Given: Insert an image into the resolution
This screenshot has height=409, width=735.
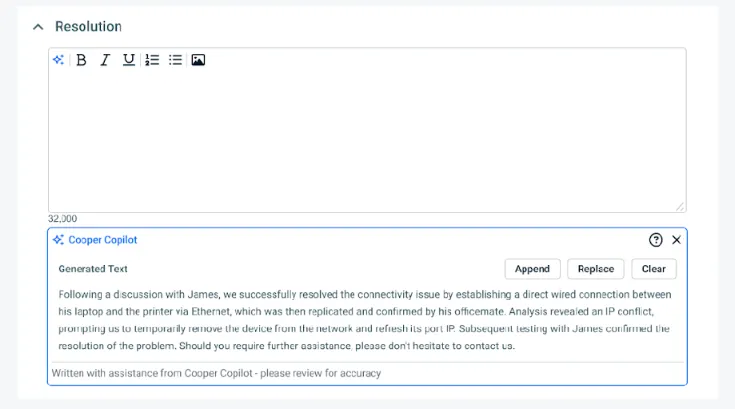Looking at the screenshot, I should tap(198, 60).
